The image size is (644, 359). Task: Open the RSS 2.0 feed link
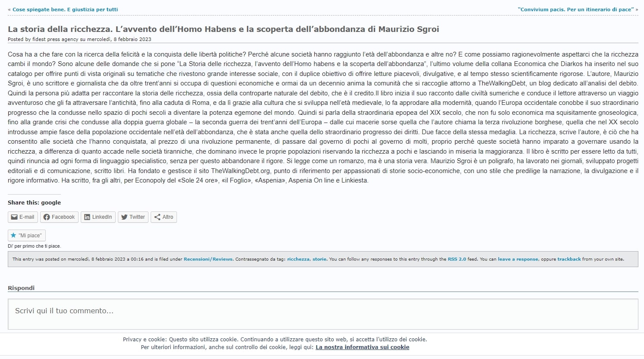click(x=457, y=259)
